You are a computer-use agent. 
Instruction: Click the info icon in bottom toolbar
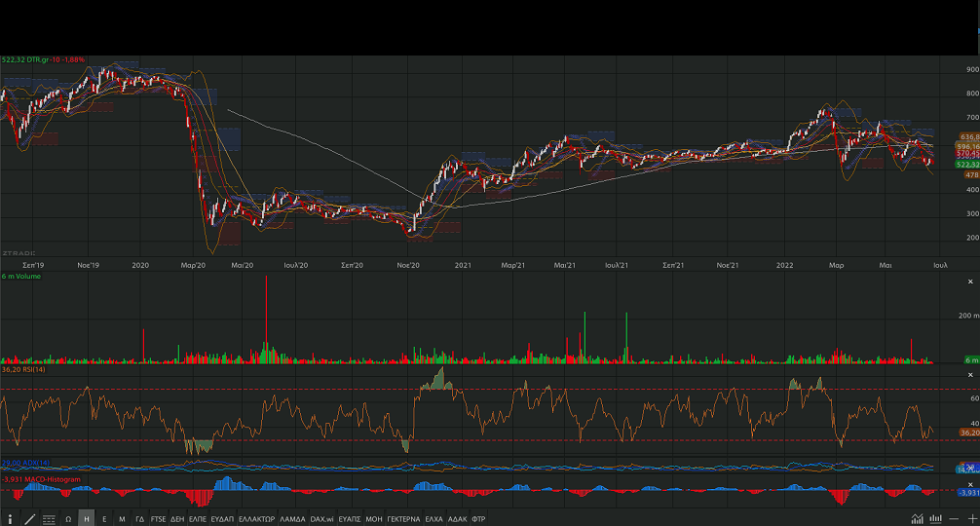[x=11, y=519]
